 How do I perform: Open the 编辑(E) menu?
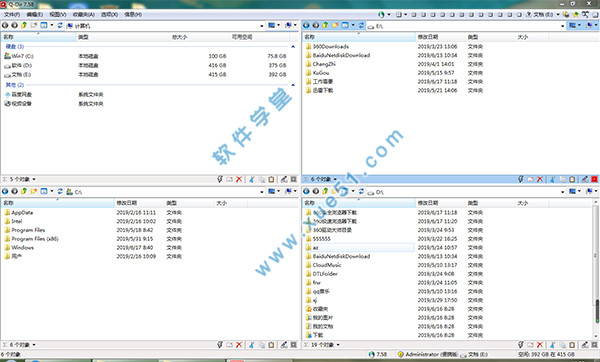point(35,15)
